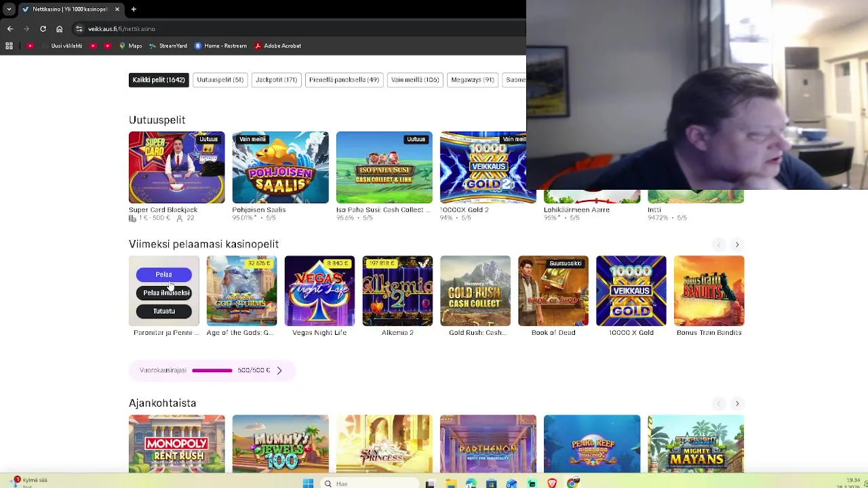Select the Pienellä panoksella (49) filter
The height and width of the screenshot is (488, 868).
pyautogui.click(x=344, y=79)
